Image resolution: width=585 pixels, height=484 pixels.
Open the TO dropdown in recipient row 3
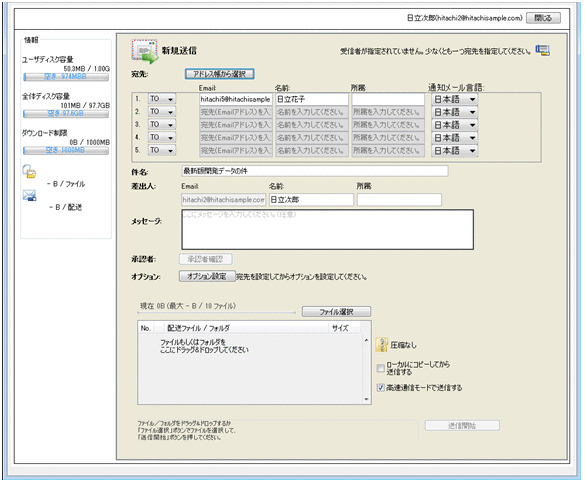[162, 124]
